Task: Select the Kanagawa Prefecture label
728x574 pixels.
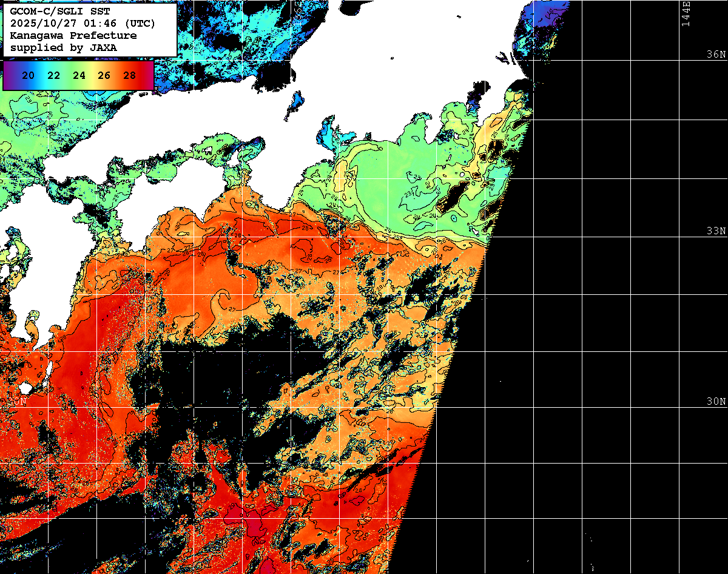Action: [x=73, y=35]
